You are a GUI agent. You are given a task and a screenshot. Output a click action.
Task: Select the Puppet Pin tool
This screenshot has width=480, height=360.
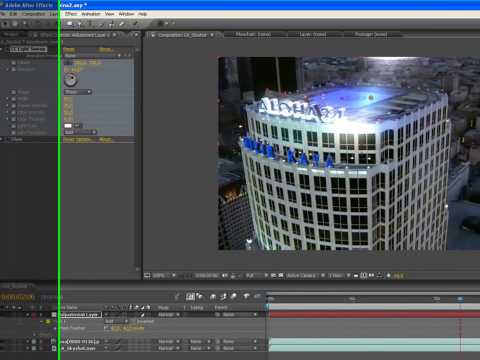[135, 24]
